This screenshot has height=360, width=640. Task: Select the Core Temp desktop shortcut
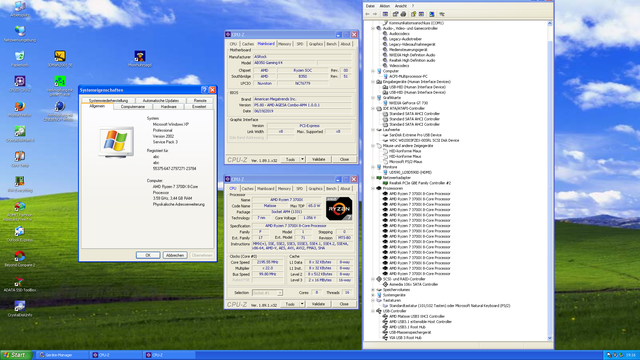pos(20,159)
